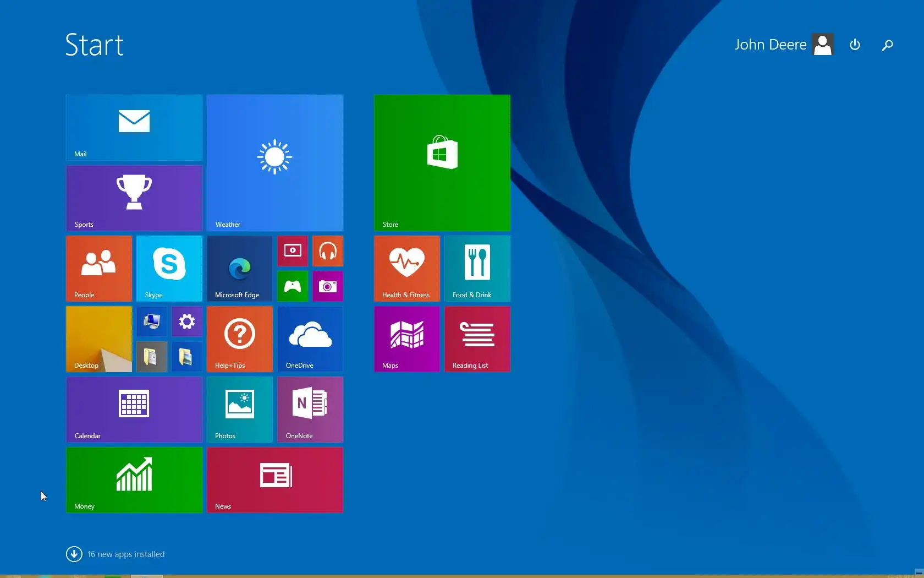Click the search magnifier button
Screen dimensions: 924x578
click(887, 45)
